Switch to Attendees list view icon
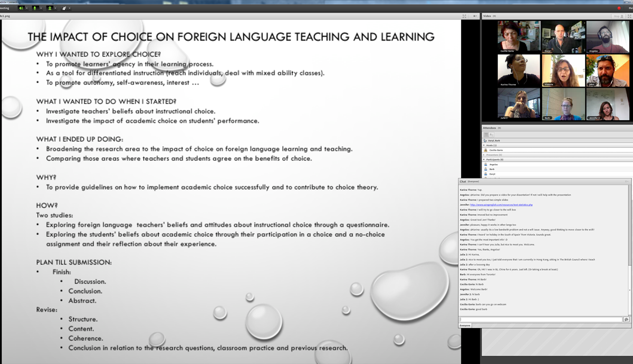 click(x=486, y=135)
